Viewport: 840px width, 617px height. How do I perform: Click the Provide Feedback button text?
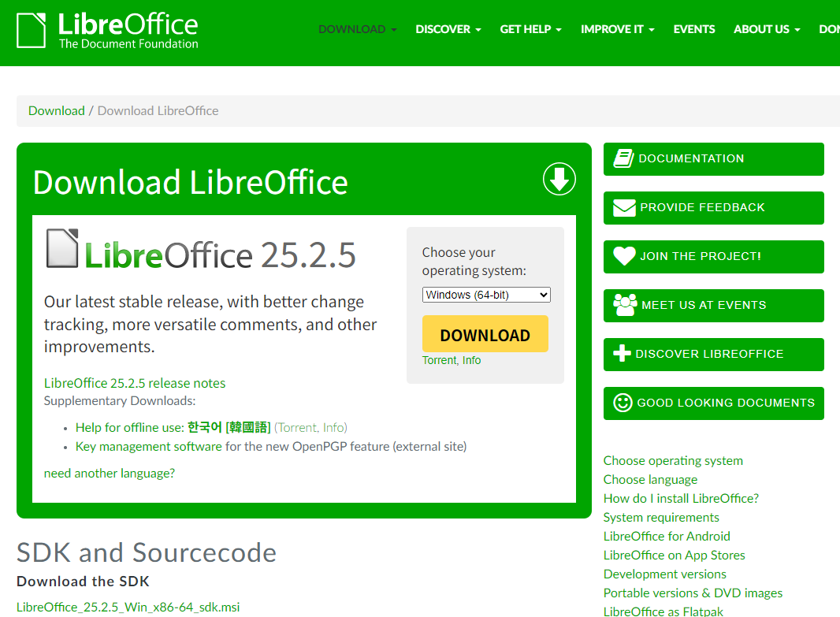(x=702, y=207)
